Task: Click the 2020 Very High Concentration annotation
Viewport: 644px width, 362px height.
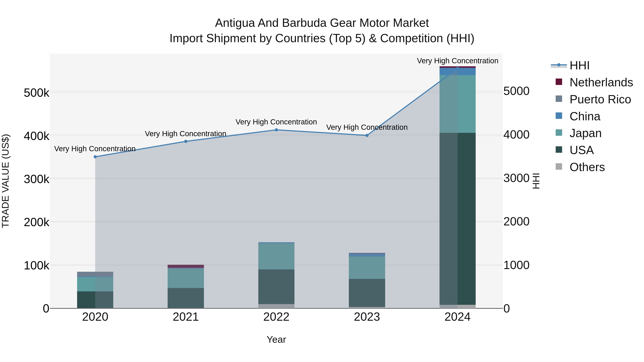Action: [x=95, y=149]
